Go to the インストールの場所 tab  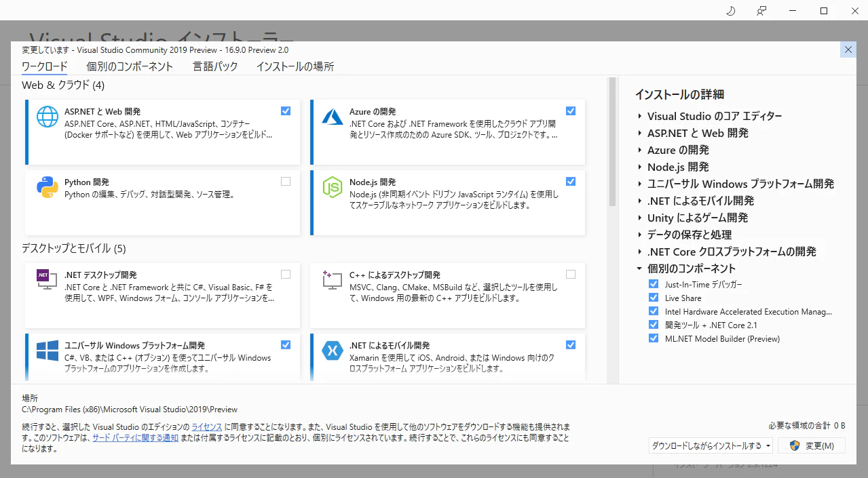(x=295, y=66)
